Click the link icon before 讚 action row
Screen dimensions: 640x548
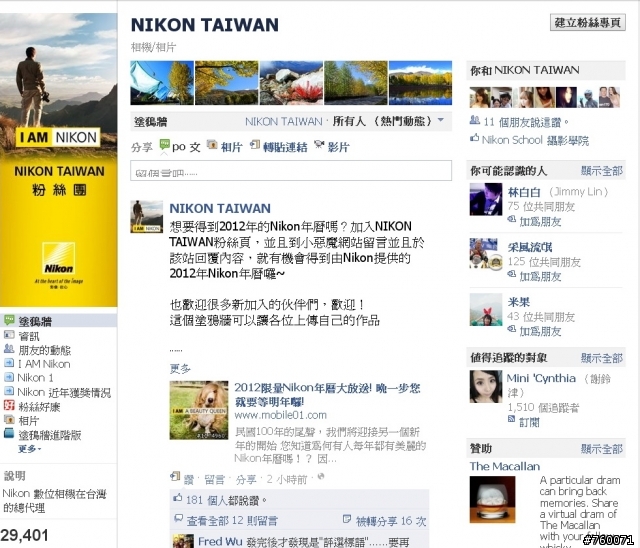[x=175, y=476]
